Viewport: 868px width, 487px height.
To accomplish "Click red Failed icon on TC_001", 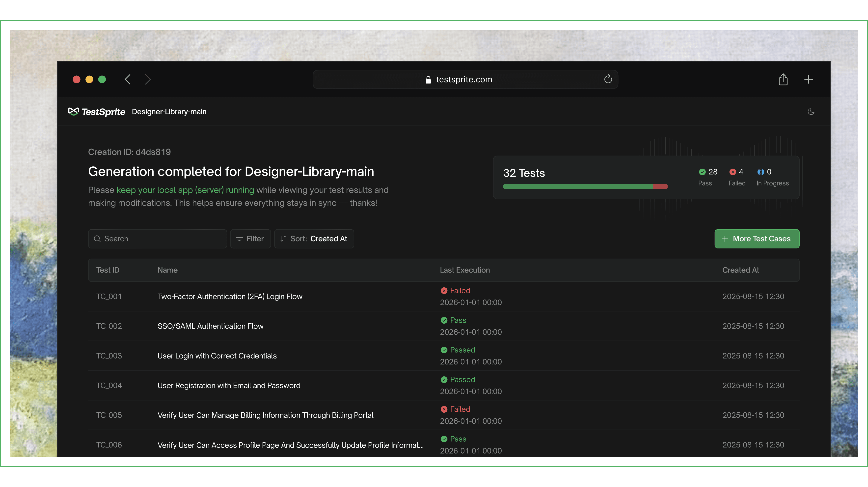I will point(444,290).
